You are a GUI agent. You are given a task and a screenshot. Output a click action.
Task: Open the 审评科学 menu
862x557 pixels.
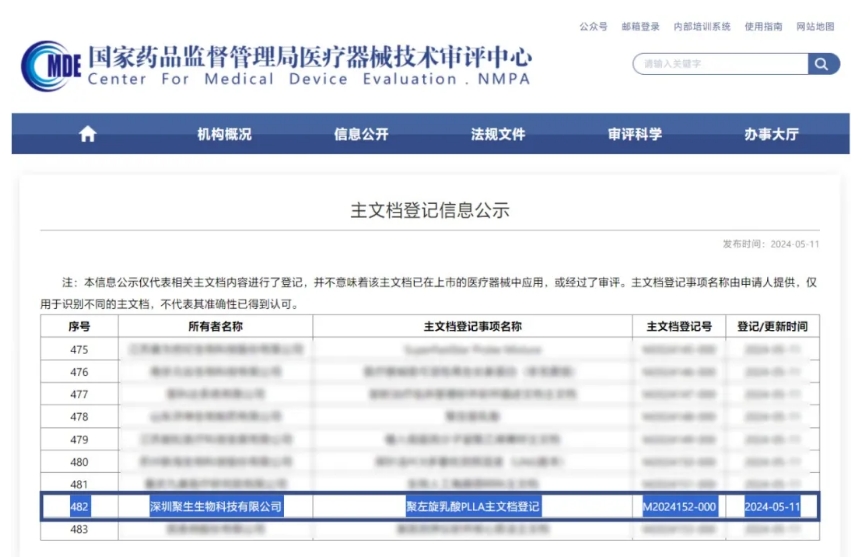(x=635, y=134)
